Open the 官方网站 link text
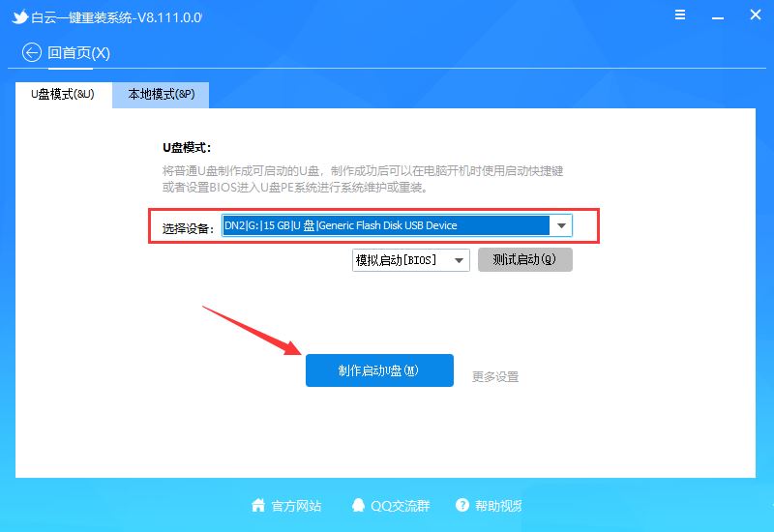Image resolution: width=774 pixels, height=532 pixels. click(x=296, y=506)
